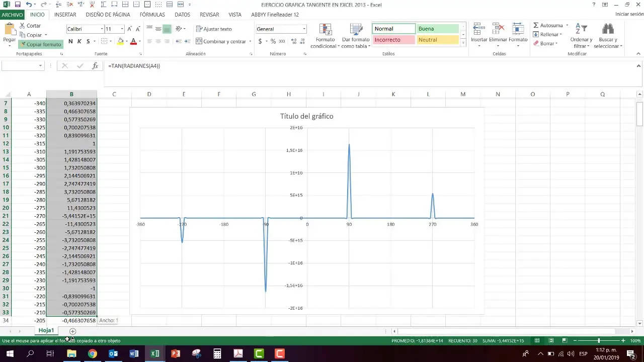The width and height of the screenshot is (644, 362).
Task: Add a new sheet with the plus button
Action: [x=73, y=331]
